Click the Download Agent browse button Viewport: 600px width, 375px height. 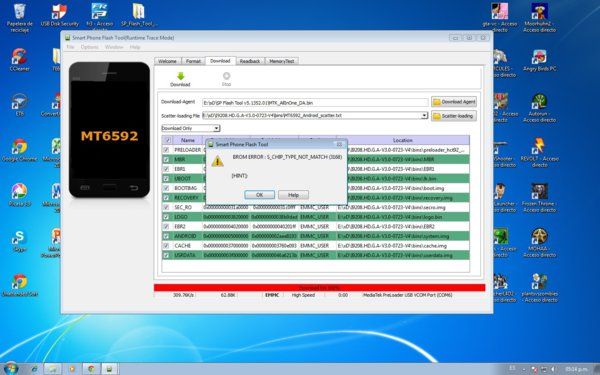pyautogui.click(x=454, y=102)
